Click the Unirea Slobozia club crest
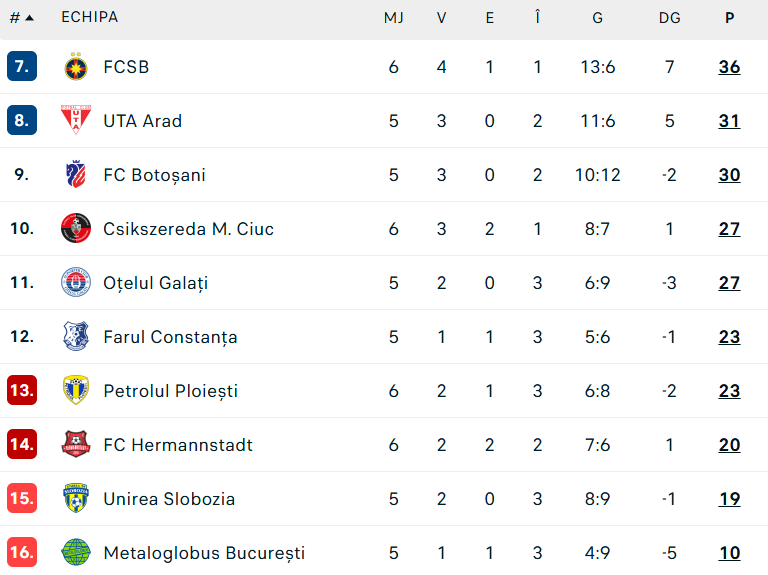The width and height of the screenshot is (768, 575). [75, 499]
